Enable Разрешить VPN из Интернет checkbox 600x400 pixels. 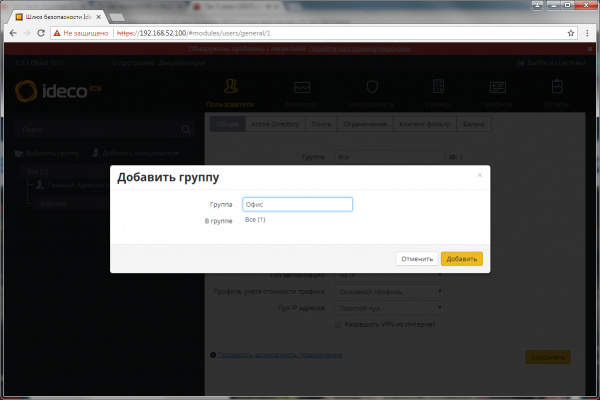coord(337,324)
